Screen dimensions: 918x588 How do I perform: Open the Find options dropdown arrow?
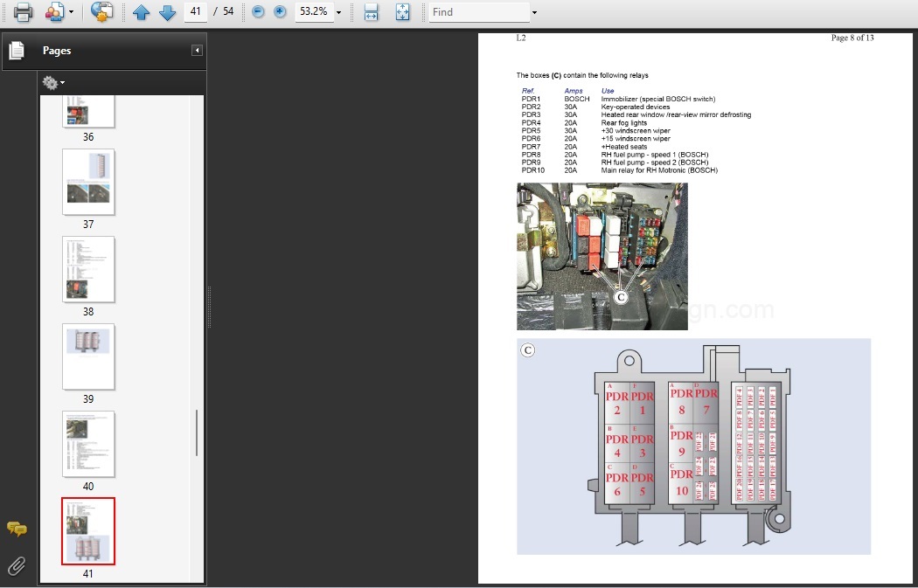click(x=534, y=12)
